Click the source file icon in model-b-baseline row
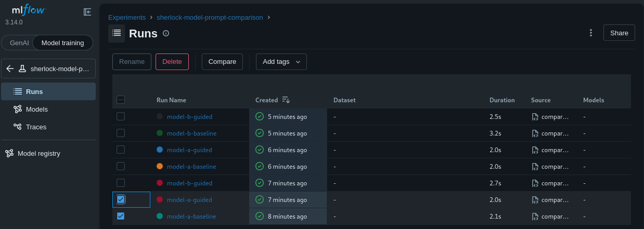Screen dimensions: 644x229 coord(535,133)
